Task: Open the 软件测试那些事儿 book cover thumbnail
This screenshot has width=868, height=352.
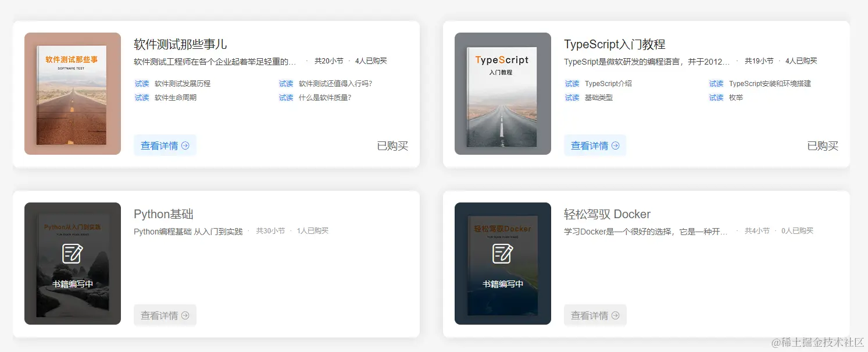Action: (x=73, y=94)
